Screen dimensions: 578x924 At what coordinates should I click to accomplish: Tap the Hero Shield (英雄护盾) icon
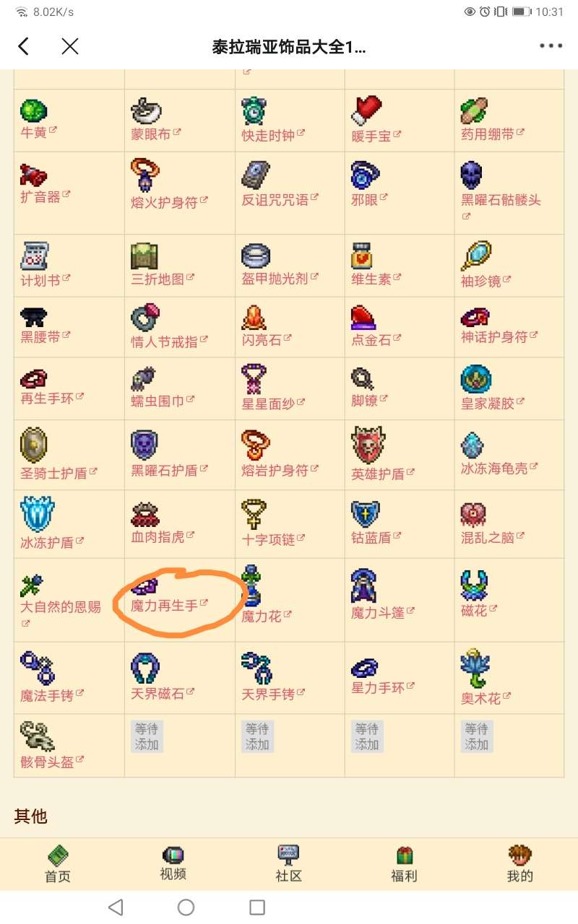pos(368,444)
